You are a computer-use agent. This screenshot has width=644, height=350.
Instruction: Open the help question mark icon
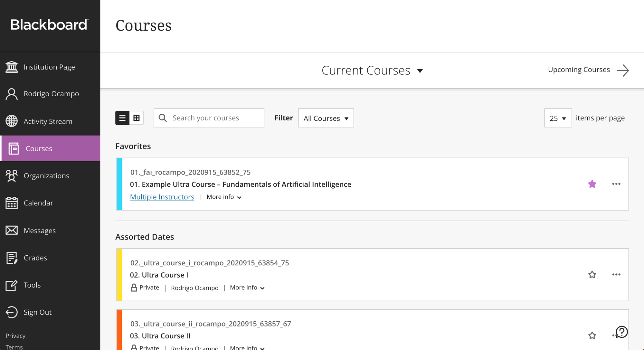pos(621,332)
